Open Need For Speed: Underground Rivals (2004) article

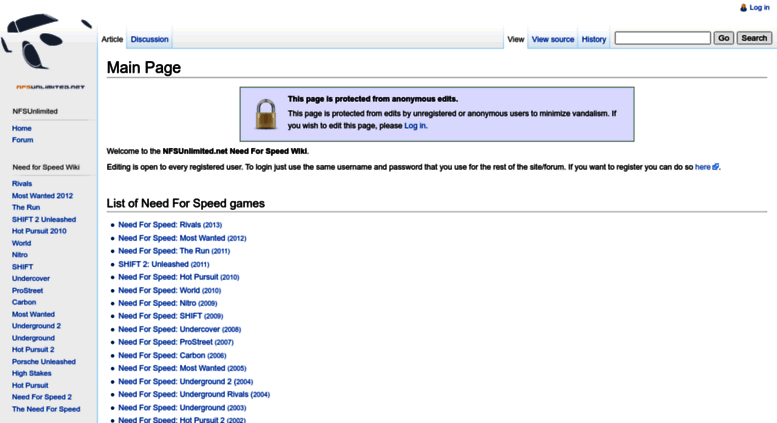[194, 395]
